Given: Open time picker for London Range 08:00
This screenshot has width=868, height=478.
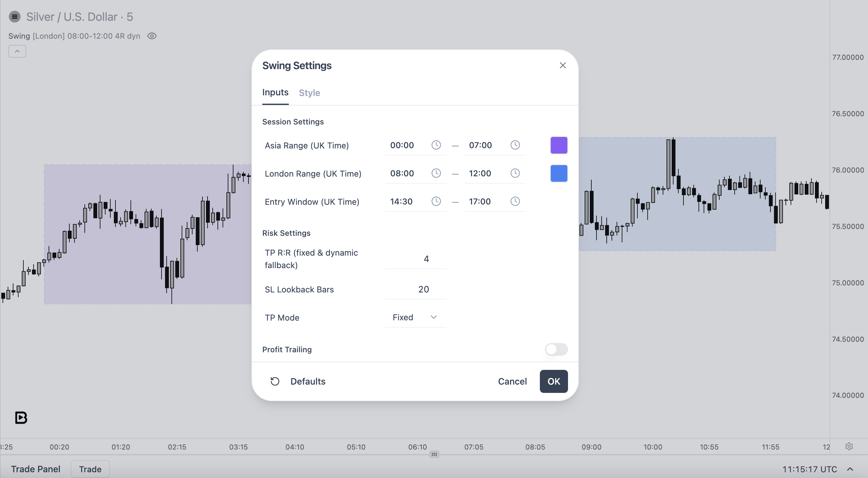Looking at the screenshot, I should point(436,173).
